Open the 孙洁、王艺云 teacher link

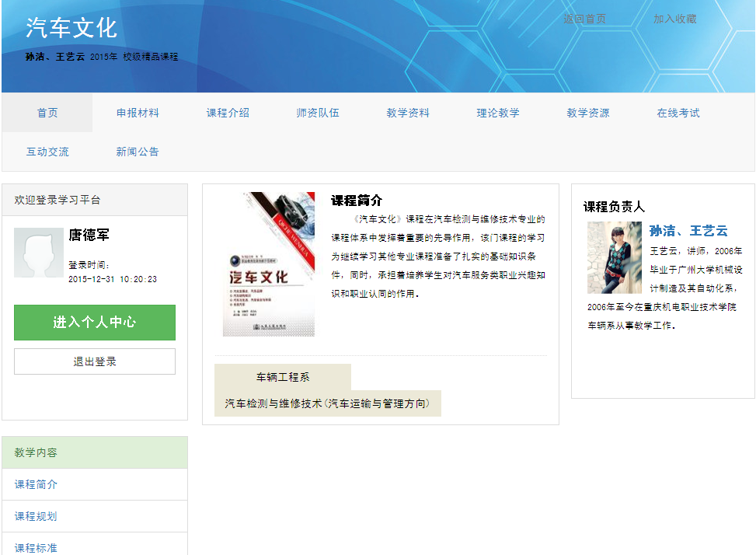pos(688,231)
